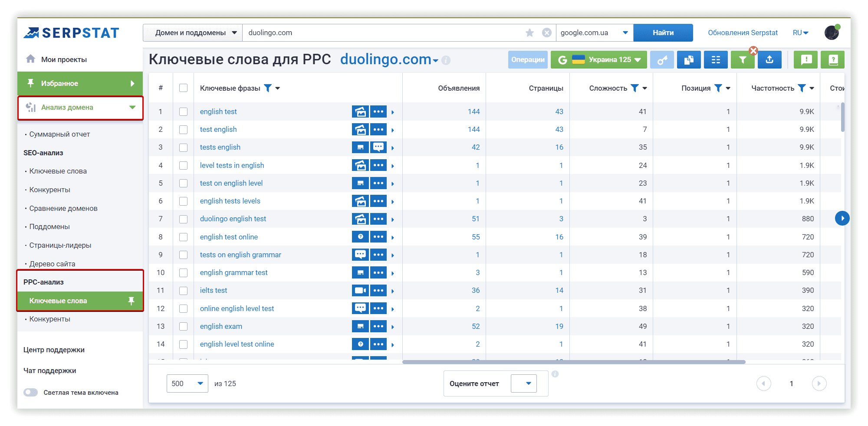Click pin icon on Ключевые слова PPC item

131,301
